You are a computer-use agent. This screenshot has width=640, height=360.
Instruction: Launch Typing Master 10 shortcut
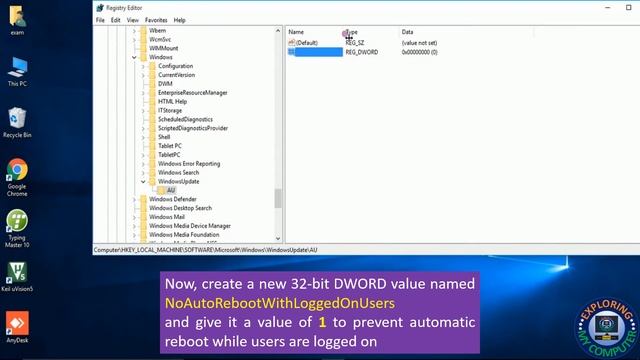pos(17,229)
